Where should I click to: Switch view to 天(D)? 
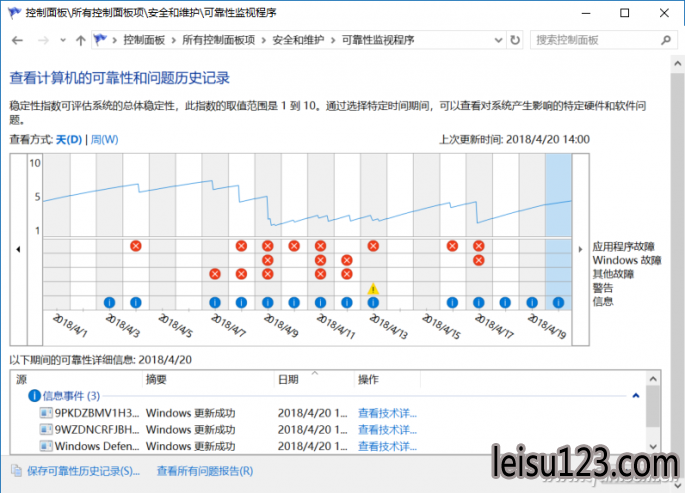click(x=69, y=140)
